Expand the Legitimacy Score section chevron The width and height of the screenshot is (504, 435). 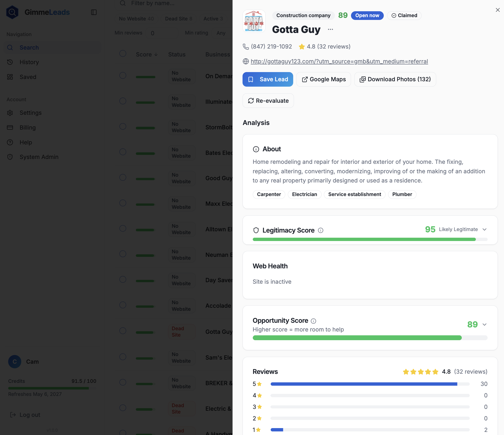[x=484, y=230]
